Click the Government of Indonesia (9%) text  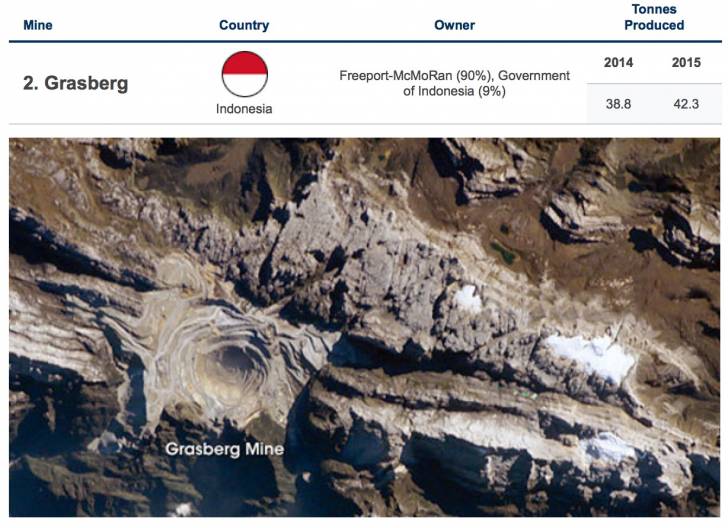click(x=487, y=84)
